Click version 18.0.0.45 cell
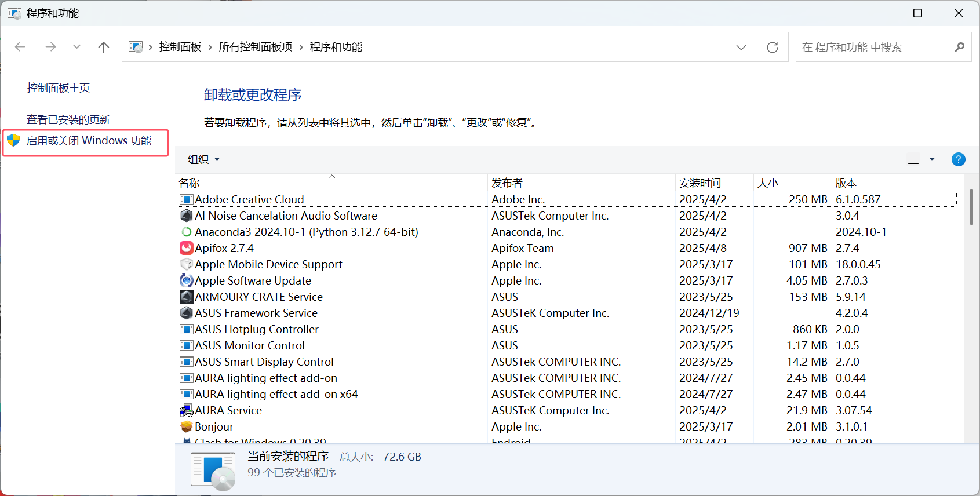Viewport: 980px width, 496px height. (x=858, y=264)
